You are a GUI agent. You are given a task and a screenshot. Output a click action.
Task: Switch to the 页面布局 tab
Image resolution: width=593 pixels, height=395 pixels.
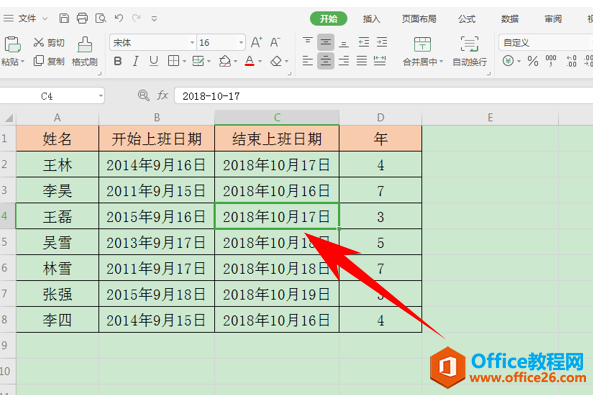pyautogui.click(x=419, y=19)
